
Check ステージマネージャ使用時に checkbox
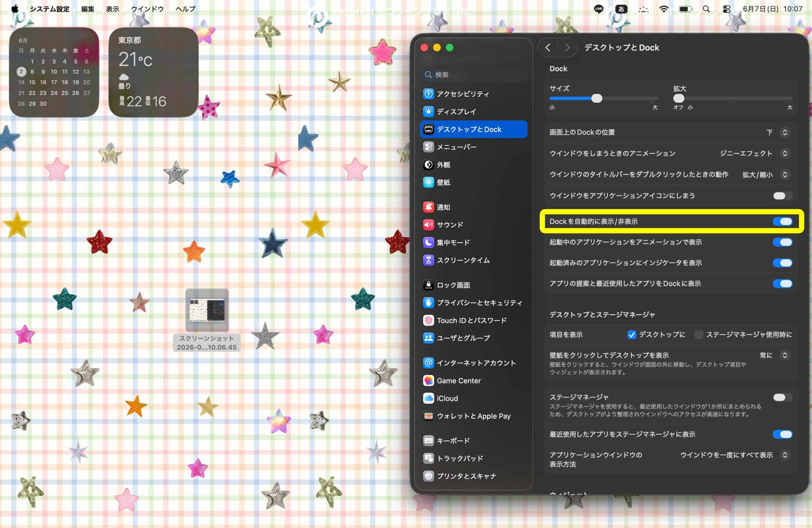pyautogui.click(x=699, y=335)
